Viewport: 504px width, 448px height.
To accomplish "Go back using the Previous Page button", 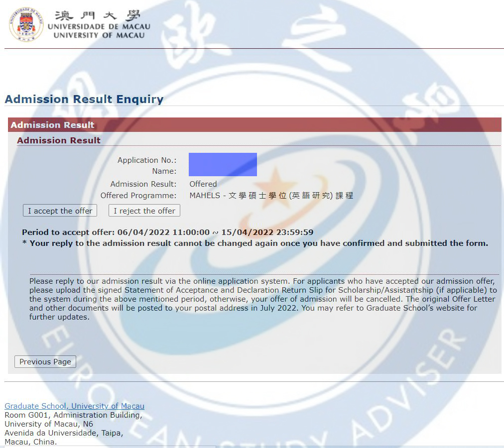I will click(x=45, y=361).
